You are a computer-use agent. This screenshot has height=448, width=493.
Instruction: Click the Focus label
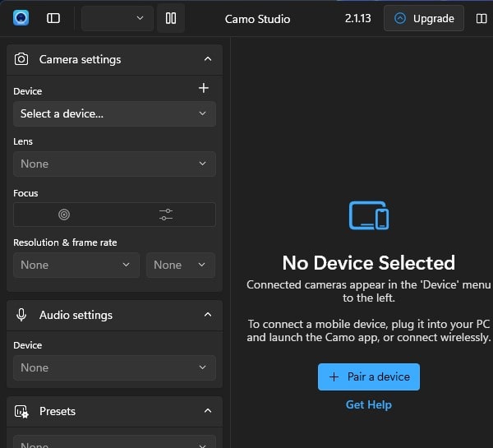pos(25,193)
